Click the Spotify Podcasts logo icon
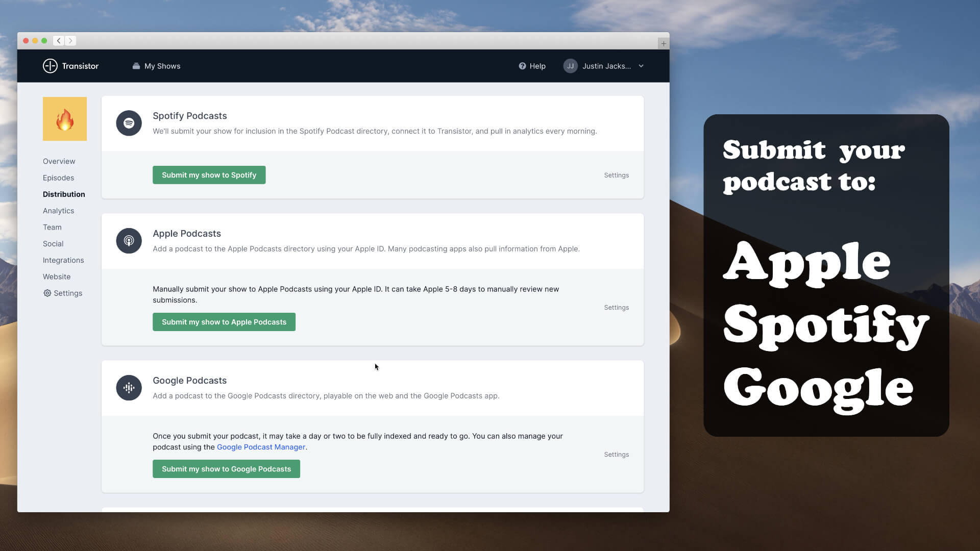This screenshot has height=551, width=980. [x=128, y=122]
